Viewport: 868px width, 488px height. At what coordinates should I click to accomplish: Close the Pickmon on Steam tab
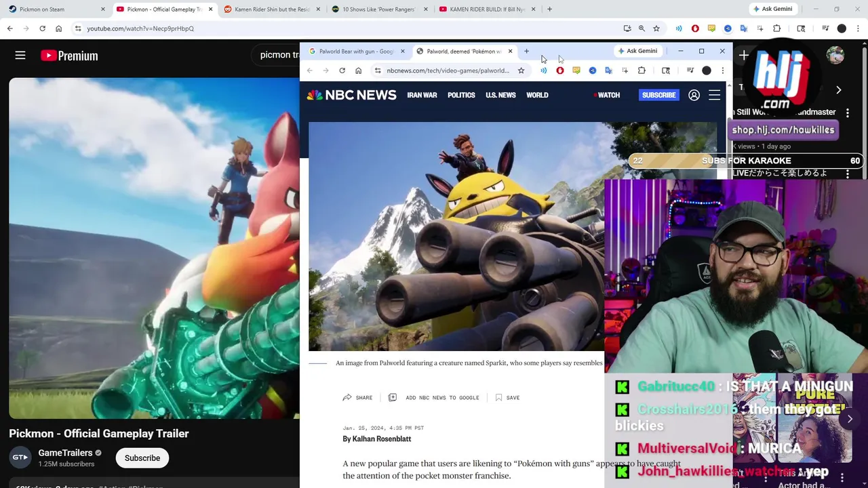103,9
